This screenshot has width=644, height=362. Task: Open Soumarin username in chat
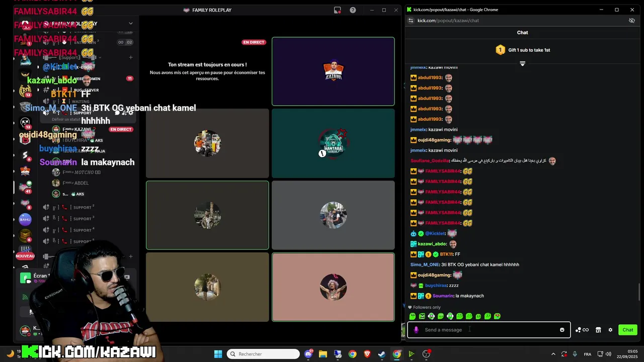[443, 296]
